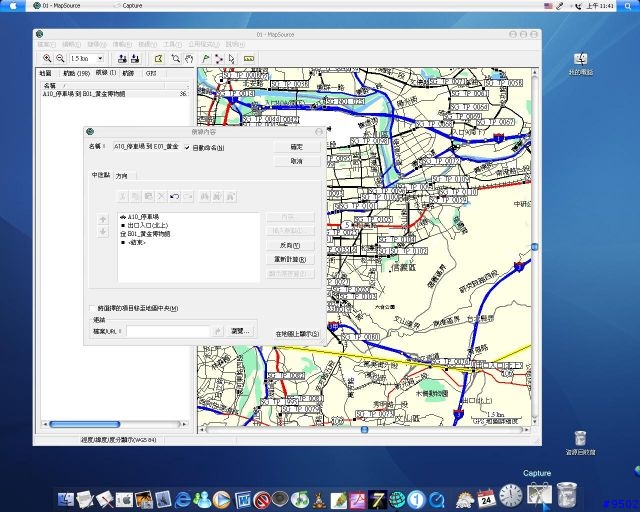Open the media player icon in dock

click(222, 499)
